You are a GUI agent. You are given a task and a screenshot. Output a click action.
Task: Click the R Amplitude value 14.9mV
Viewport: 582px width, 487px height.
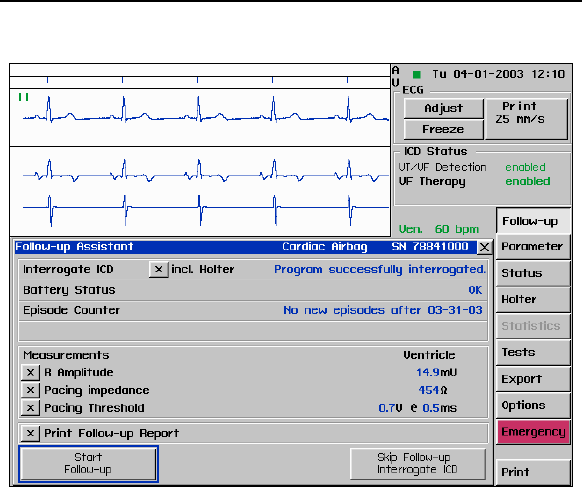coord(436,372)
